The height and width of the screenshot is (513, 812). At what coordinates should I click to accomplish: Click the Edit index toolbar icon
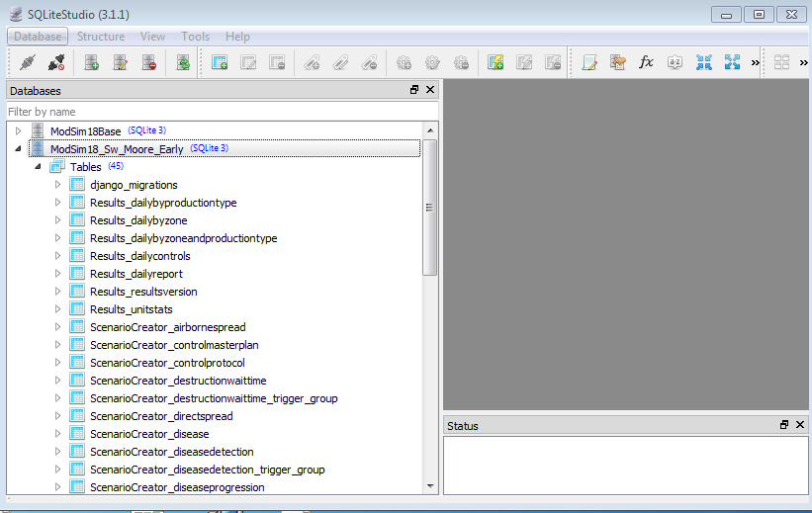(340, 63)
